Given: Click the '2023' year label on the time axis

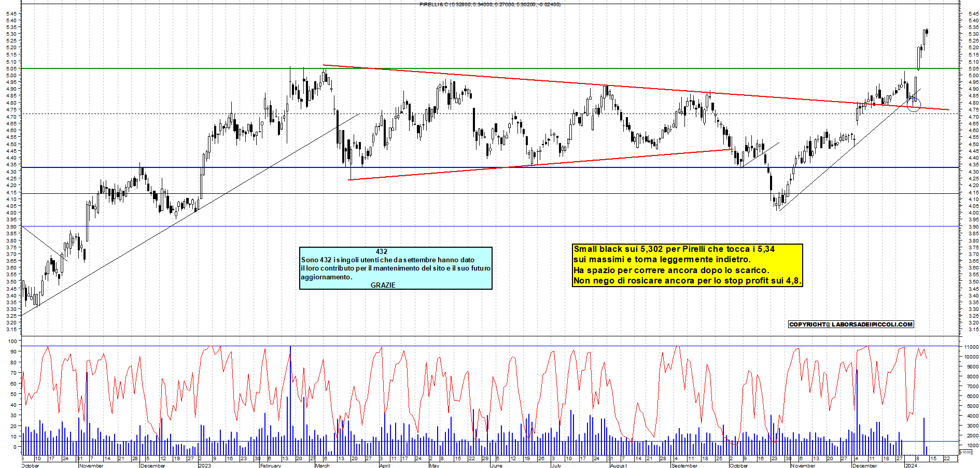Looking at the screenshot, I should (204, 465).
